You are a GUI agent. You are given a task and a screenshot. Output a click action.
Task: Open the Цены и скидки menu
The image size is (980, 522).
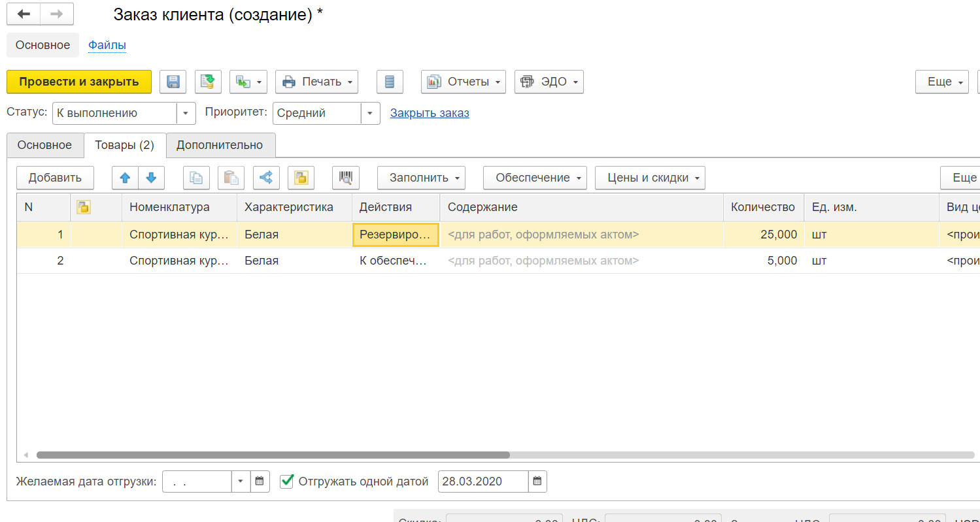click(649, 178)
